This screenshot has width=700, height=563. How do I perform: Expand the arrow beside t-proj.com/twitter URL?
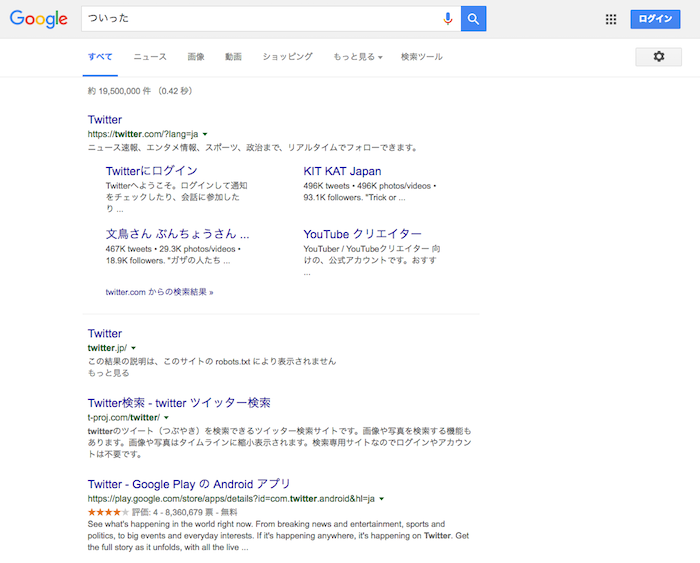point(167,418)
